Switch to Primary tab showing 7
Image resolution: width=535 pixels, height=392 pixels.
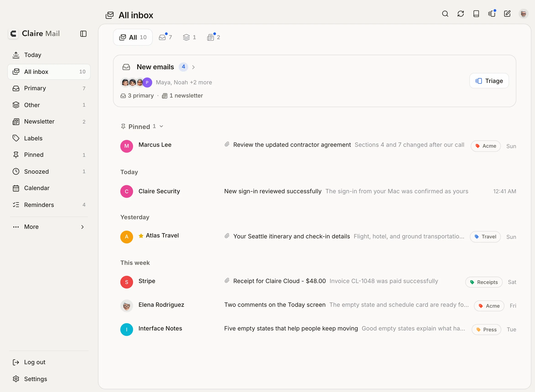pyautogui.click(x=165, y=37)
